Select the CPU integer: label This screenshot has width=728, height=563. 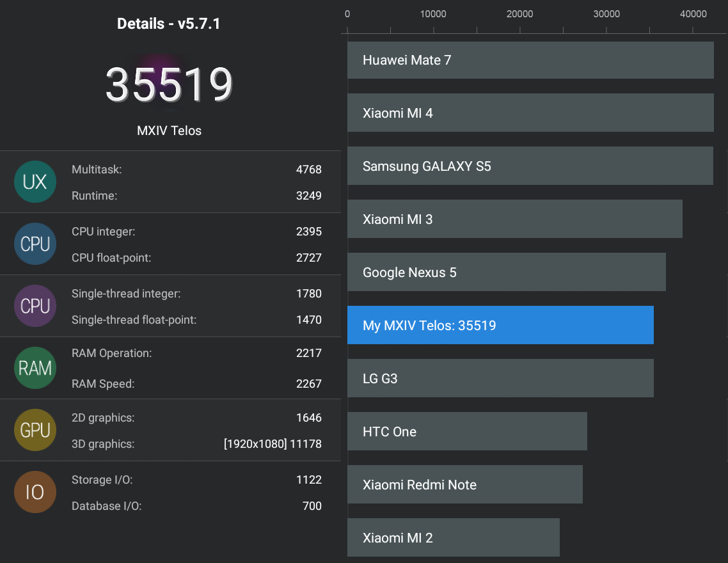click(104, 231)
